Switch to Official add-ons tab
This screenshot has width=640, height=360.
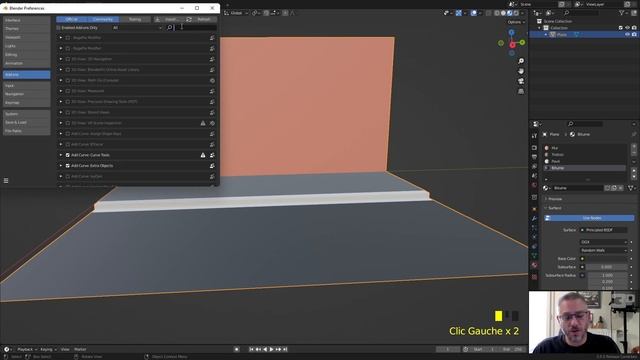[x=72, y=19]
